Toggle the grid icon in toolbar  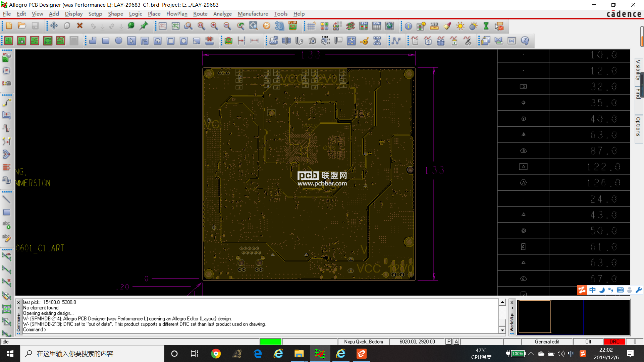(x=311, y=26)
